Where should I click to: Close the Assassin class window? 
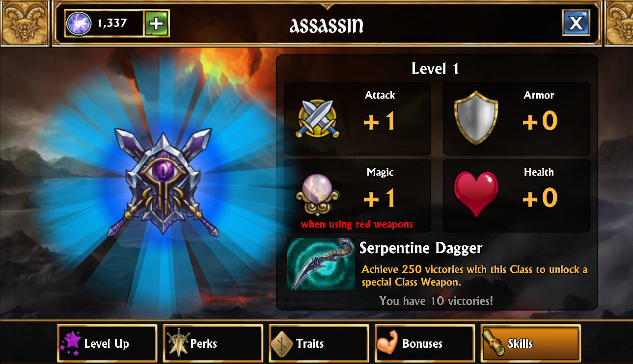tap(576, 23)
